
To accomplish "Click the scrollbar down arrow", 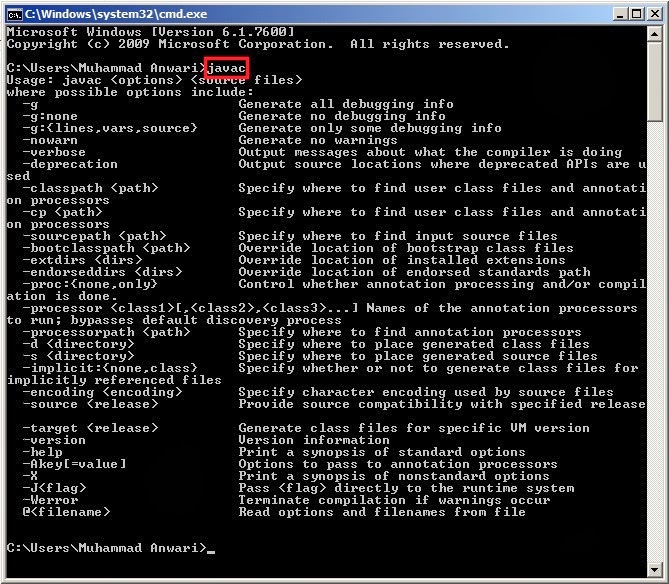I will coord(654,569).
